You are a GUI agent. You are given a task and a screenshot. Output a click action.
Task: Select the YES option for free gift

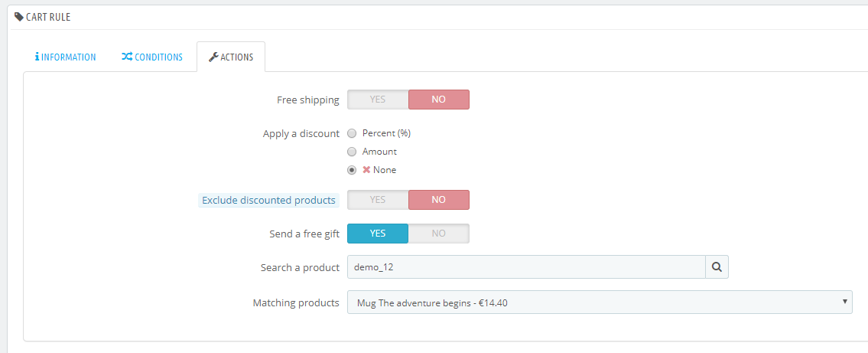378,234
